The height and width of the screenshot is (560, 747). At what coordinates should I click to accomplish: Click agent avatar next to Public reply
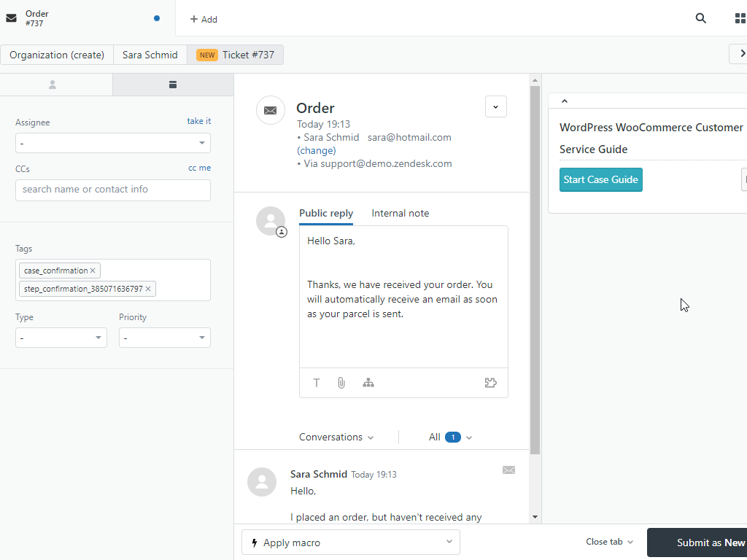[271, 221]
